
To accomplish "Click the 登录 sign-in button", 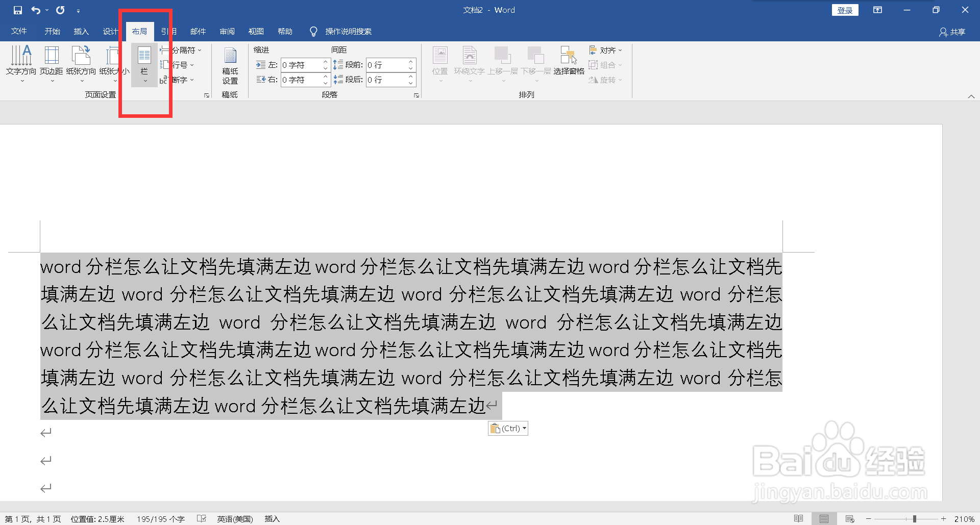I will [845, 10].
